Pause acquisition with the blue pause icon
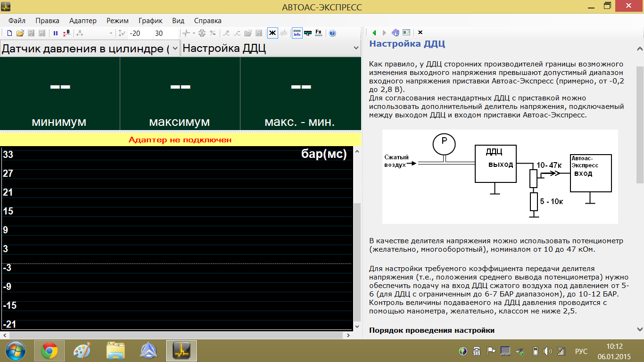Screen dimensions: 644x362 coord(56,33)
